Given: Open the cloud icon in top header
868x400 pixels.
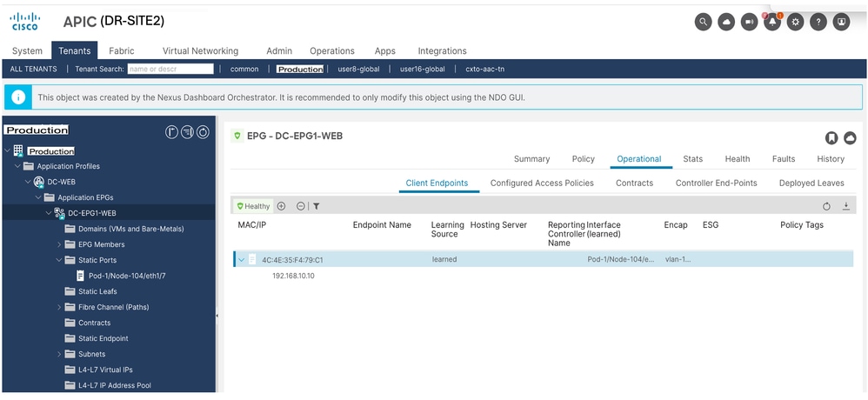Looking at the screenshot, I should click(726, 22).
